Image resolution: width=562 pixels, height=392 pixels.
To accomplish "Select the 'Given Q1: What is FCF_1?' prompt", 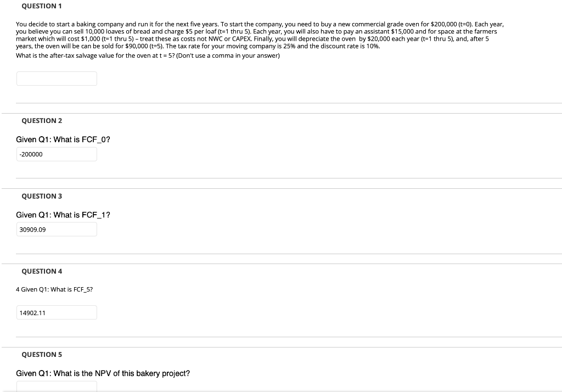I will click(63, 215).
